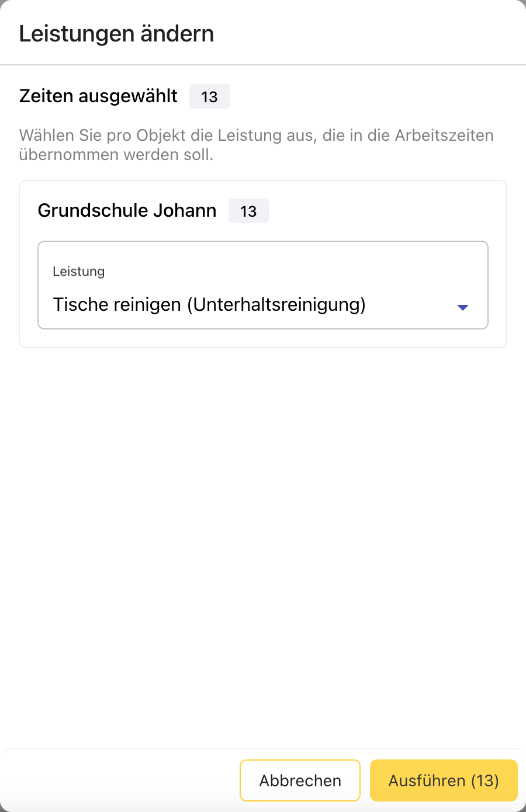
Task: Click the word Arbeitszeiten in the description
Action: pos(444,136)
